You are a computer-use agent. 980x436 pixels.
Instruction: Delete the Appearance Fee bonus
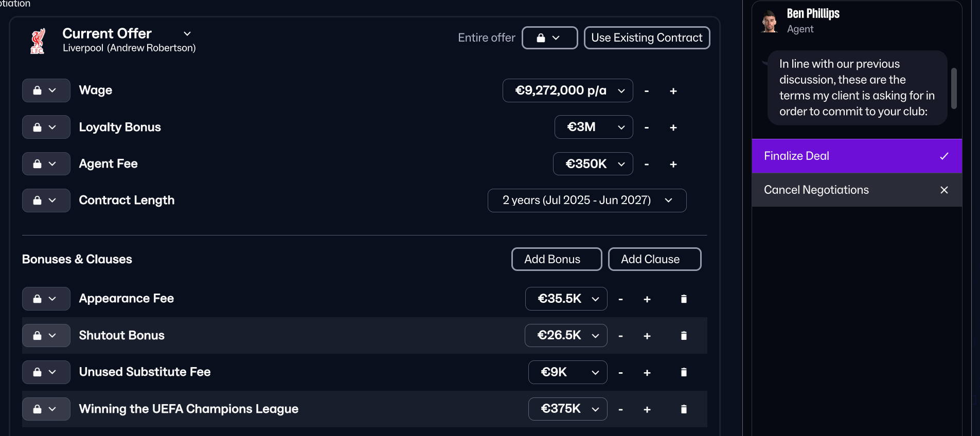pos(684,298)
